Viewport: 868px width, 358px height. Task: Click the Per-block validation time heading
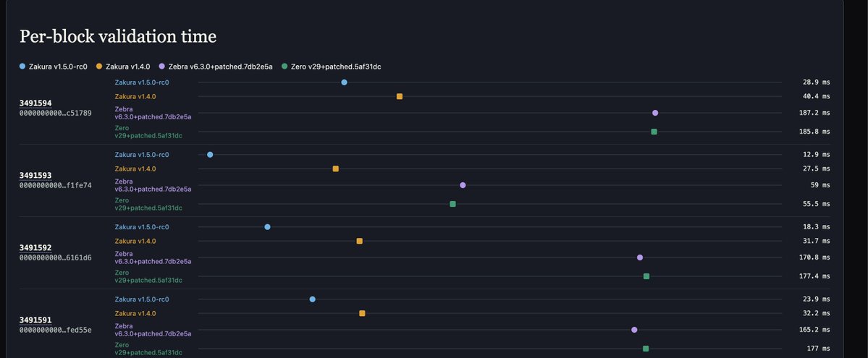tap(118, 36)
